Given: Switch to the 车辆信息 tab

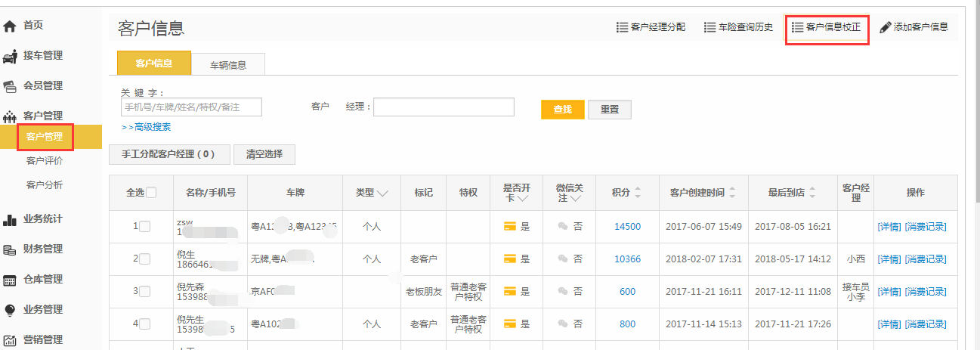Looking at the screenshot, I should (x=227, y=65).
